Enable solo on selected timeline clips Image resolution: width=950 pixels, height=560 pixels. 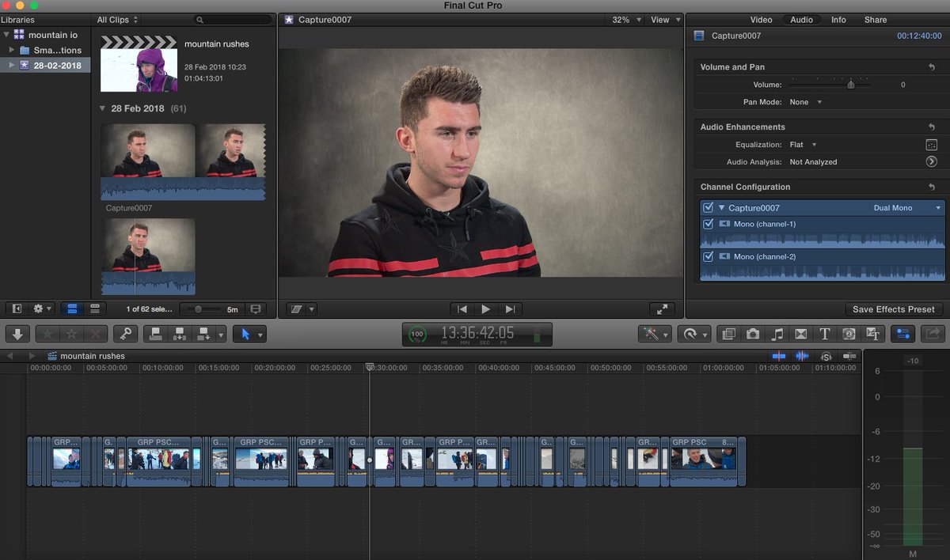click(x=825, y=356)
